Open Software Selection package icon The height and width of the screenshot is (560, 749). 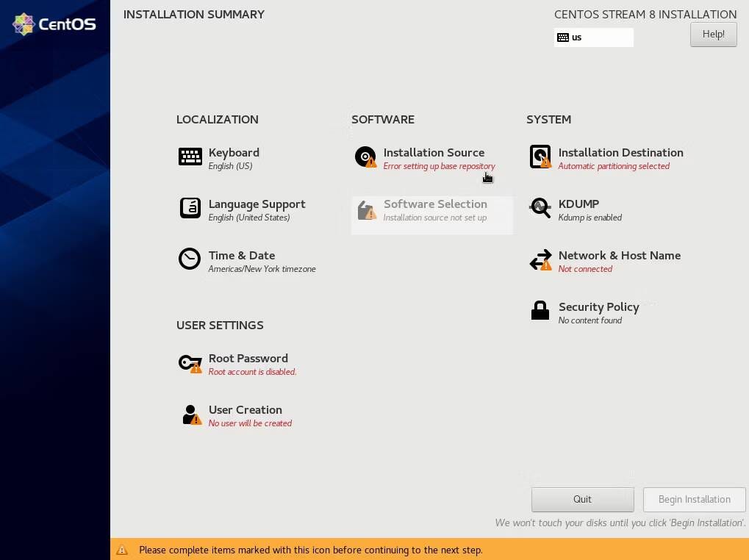[x=365, y=211]
